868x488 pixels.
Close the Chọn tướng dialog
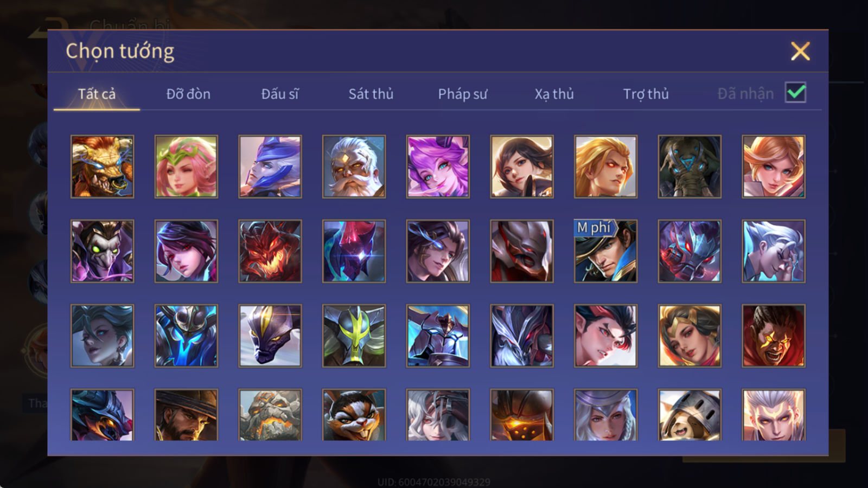point(800,51)
